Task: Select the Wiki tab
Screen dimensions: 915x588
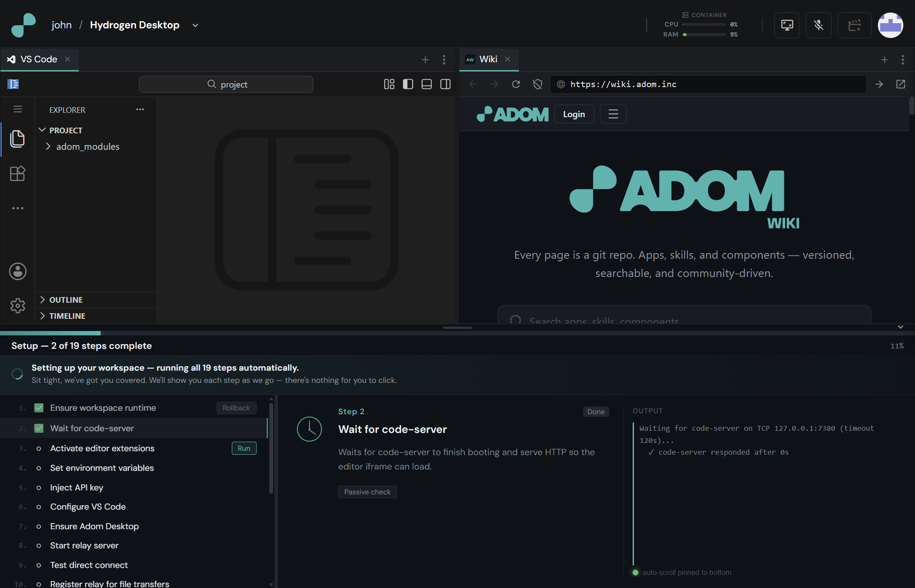Action: (x=488, y=59)
